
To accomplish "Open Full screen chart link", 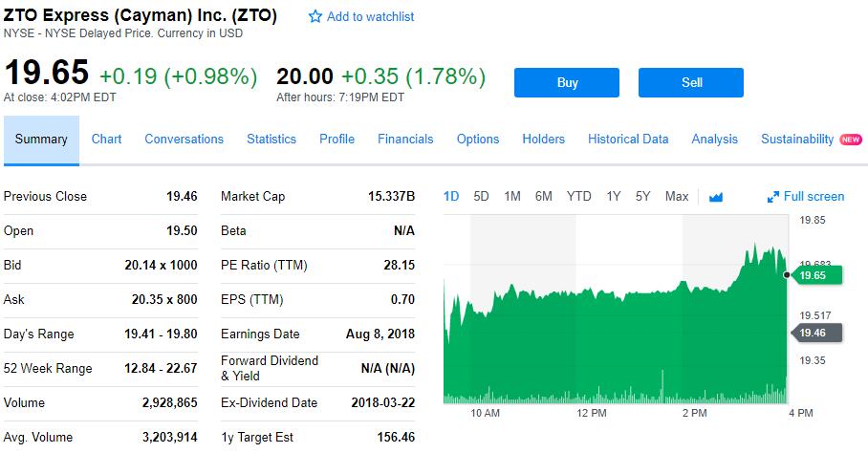I will pos(814,196).
